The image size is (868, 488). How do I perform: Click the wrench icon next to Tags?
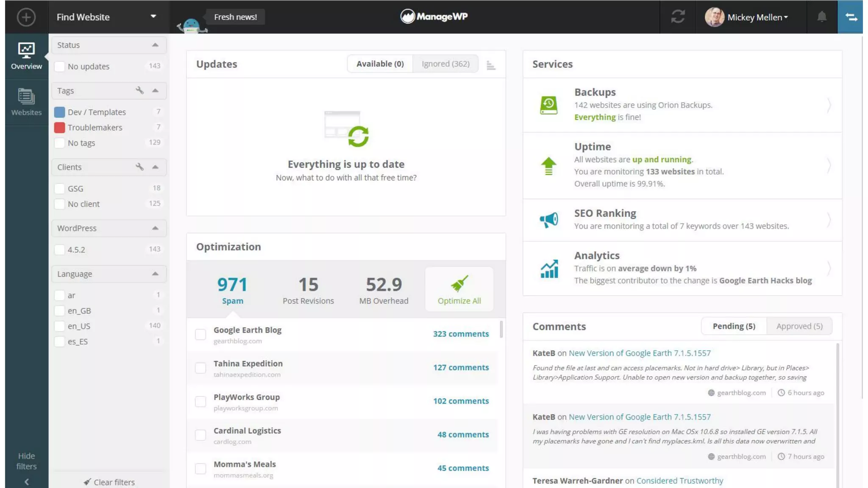[139, 90]
